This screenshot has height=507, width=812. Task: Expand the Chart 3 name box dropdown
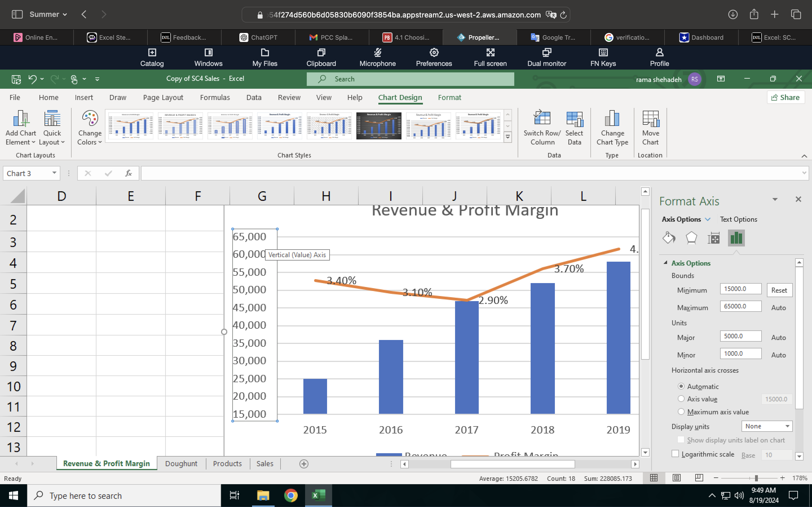point(54,173)
